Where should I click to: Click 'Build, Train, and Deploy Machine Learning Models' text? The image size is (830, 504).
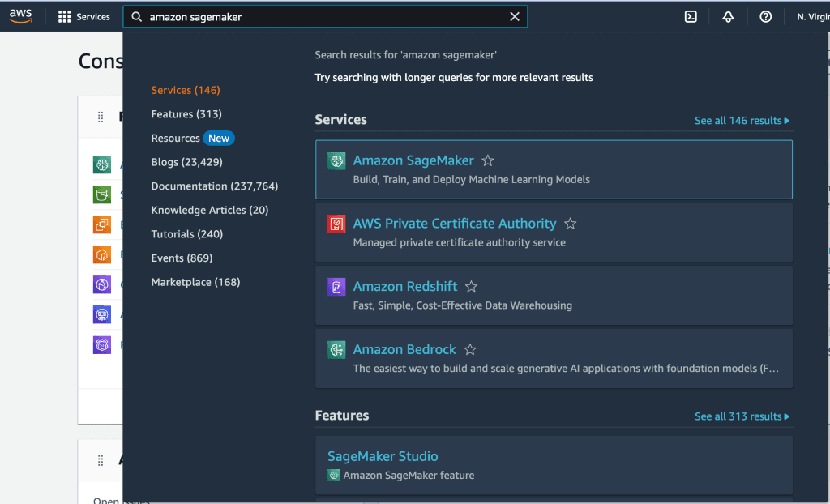(x=471, y=179)
